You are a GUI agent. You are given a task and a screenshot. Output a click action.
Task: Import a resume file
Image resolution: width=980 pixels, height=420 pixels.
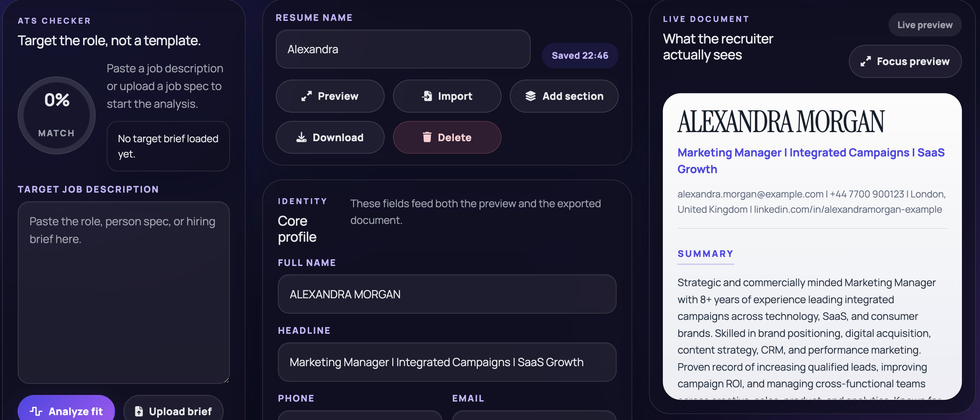click(x=447, y=96)
